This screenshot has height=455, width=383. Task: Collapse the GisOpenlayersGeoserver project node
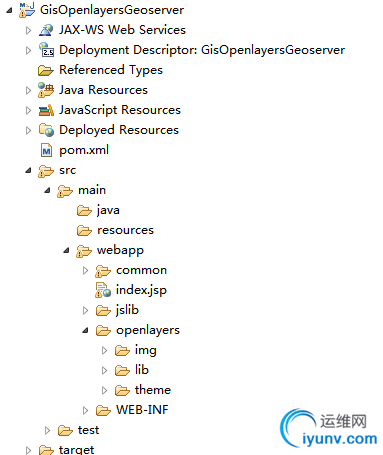9,10
